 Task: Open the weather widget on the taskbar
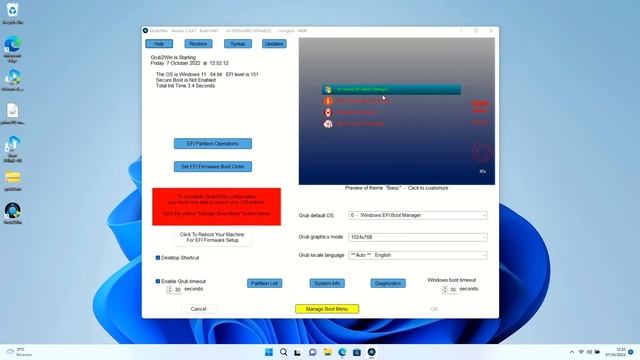click(19, 352)
